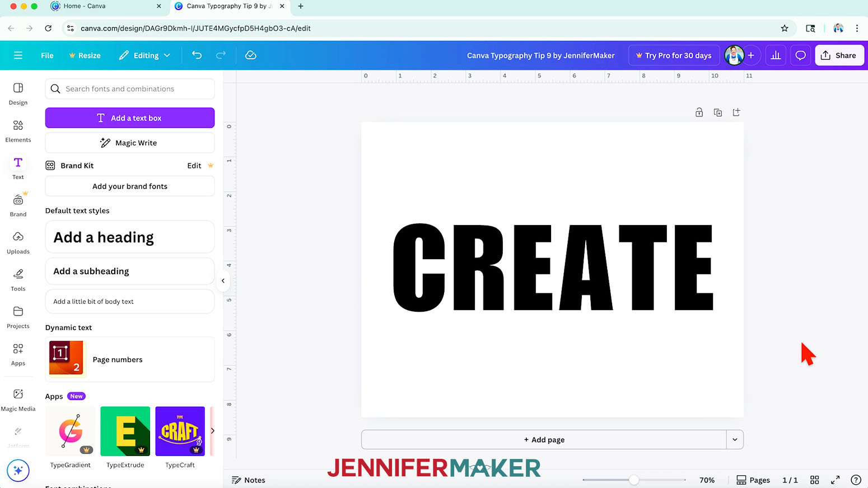Click the page count 1 / 1
The height and width of the screenshot is (488, 868).
pyautogui.click(x=790, y=480)
